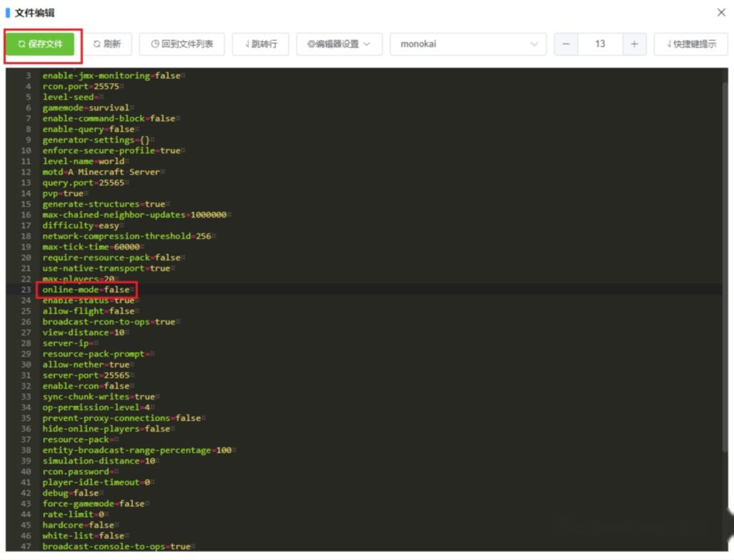
Task: Click the minus icon to shrink font
Action: [x=567, y=44]
